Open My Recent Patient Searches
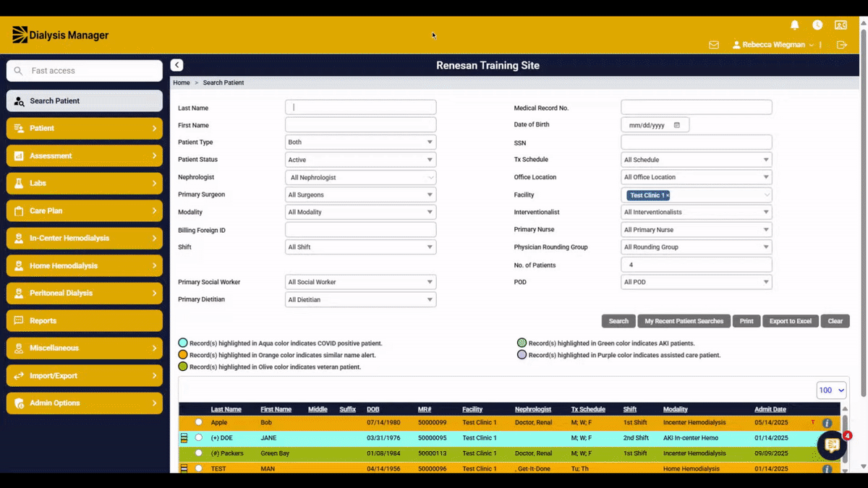The width and height of the screenshot is (868, 488). pos(684,321)
